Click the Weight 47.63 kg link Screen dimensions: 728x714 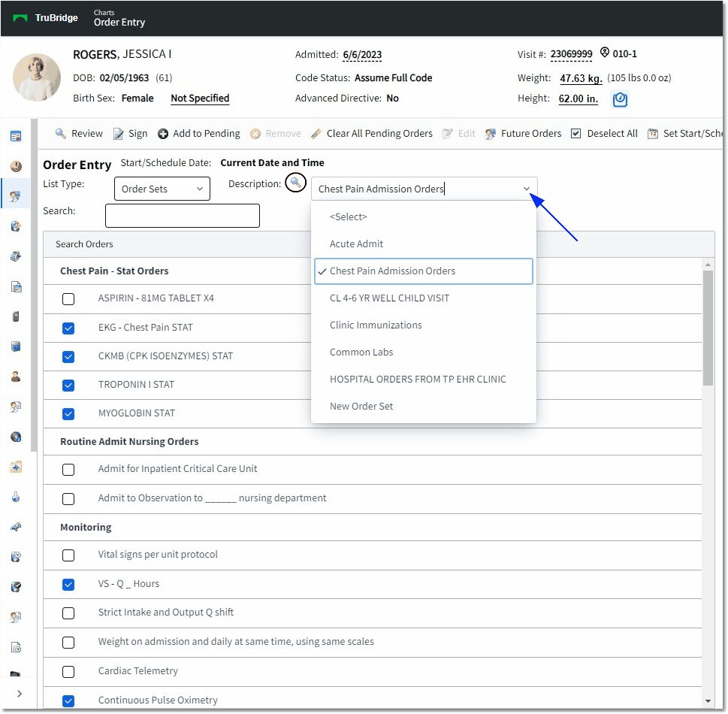pos(581,78)
